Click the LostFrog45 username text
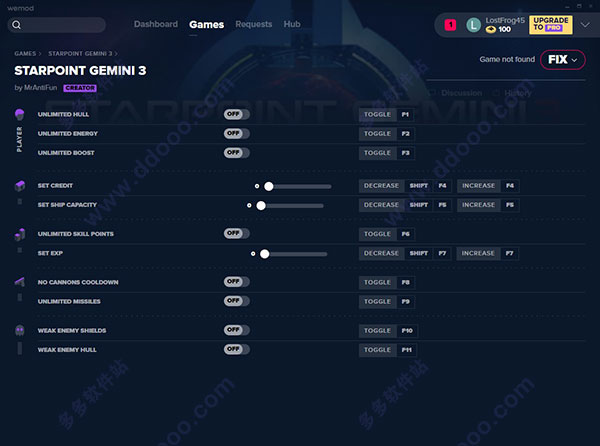This screenshot has height=446, width=600. coord(505,20)
